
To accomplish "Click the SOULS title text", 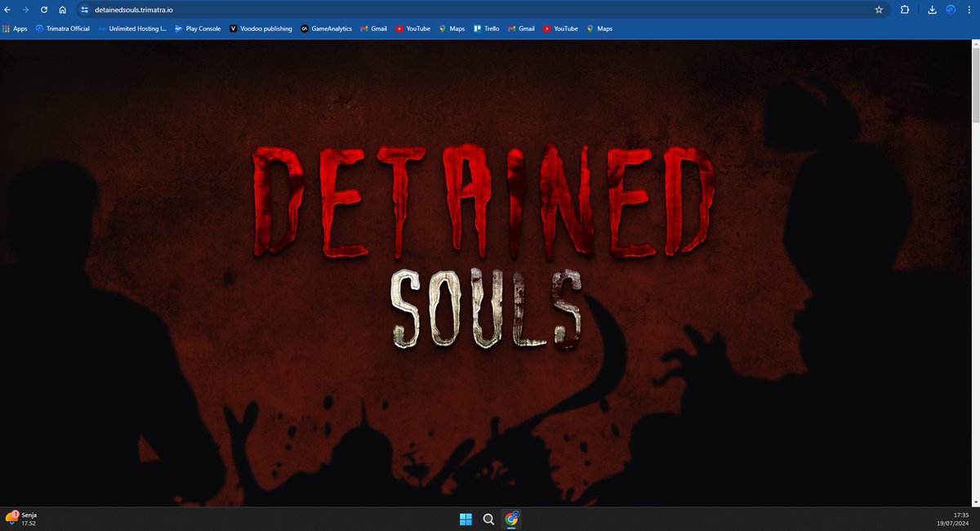I will pos(486,309).
